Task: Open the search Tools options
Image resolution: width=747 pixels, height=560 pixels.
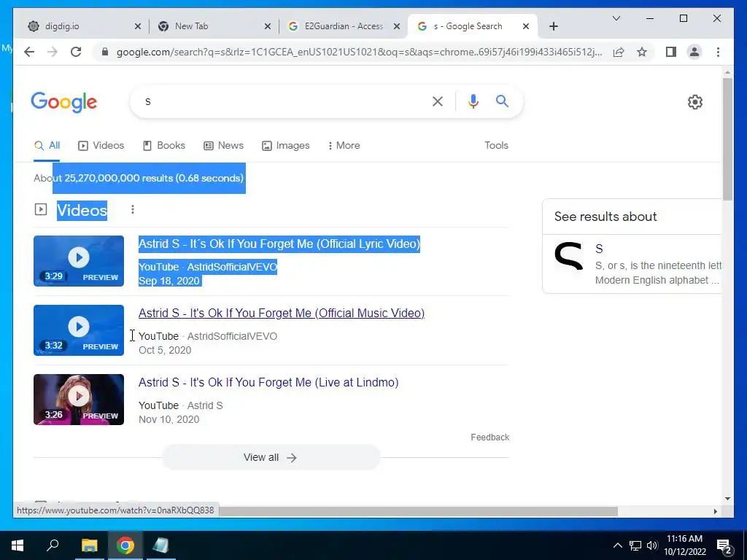Action: pos(496,146)
